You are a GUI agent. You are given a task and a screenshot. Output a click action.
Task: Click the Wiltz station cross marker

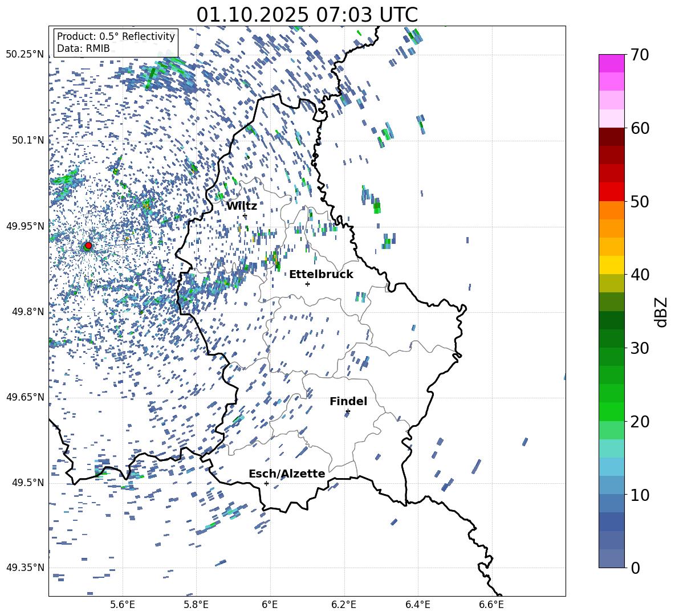pos(245,215)
